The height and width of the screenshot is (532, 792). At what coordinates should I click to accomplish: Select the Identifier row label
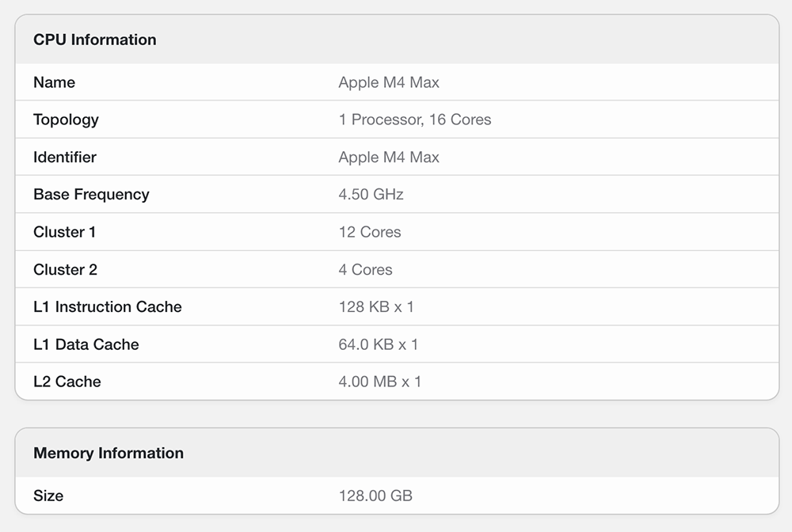[65, 157]
